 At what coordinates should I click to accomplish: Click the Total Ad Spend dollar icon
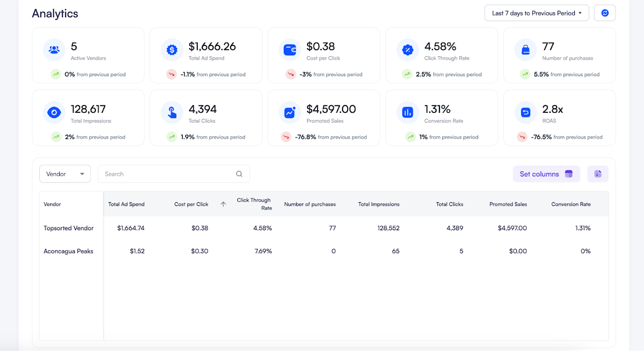(172, 49)
